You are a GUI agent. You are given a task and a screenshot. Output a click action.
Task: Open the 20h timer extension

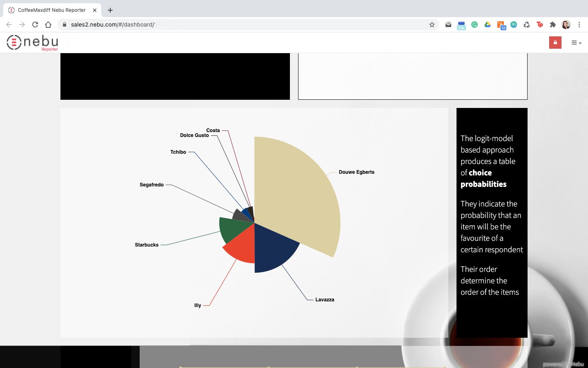click(x=461, y=25)
